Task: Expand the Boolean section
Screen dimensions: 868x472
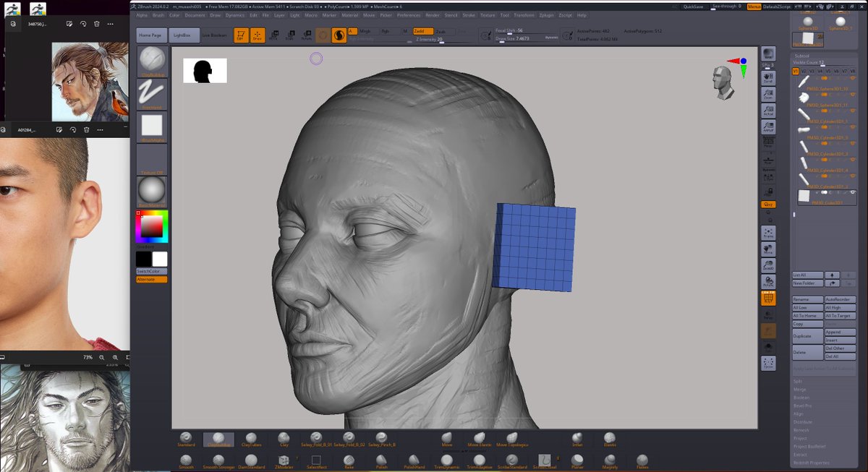Action: [x=801, y=398]
